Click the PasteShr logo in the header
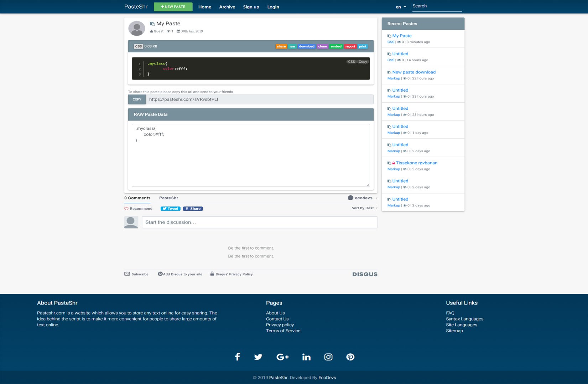Screen dimensions: 588x384 [136, 7]
